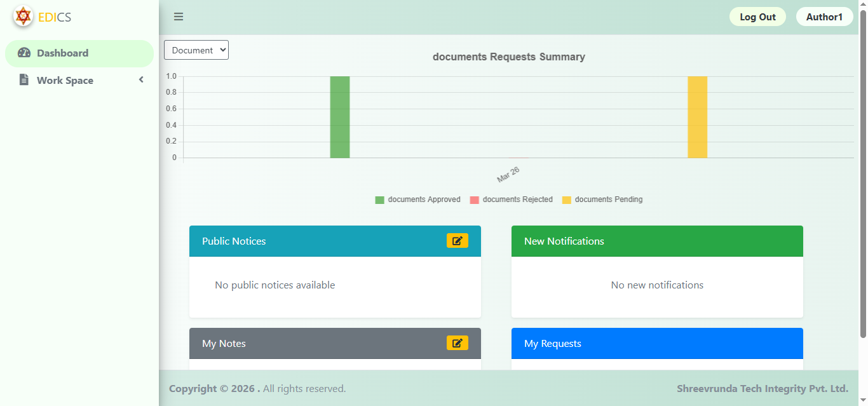Toggle documents Rejected legend entry
This screenshot has height=406, width=868.
(511, 200)
